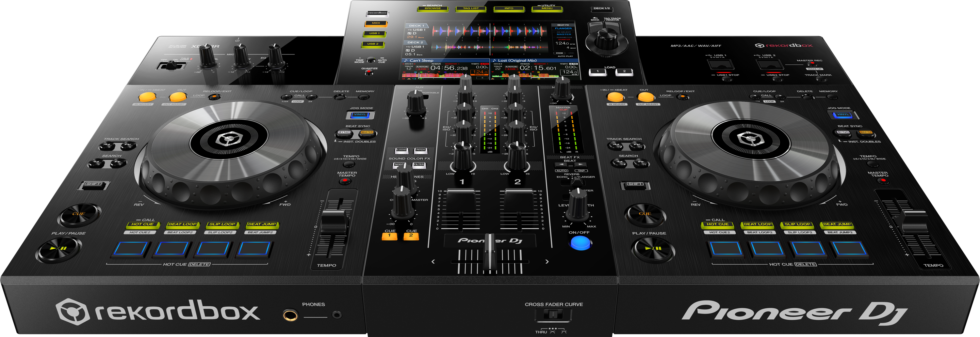Toggle left deck VINYL jog mode
The height and width of the screenshot is (337, 980).
[x=360, y=115]
